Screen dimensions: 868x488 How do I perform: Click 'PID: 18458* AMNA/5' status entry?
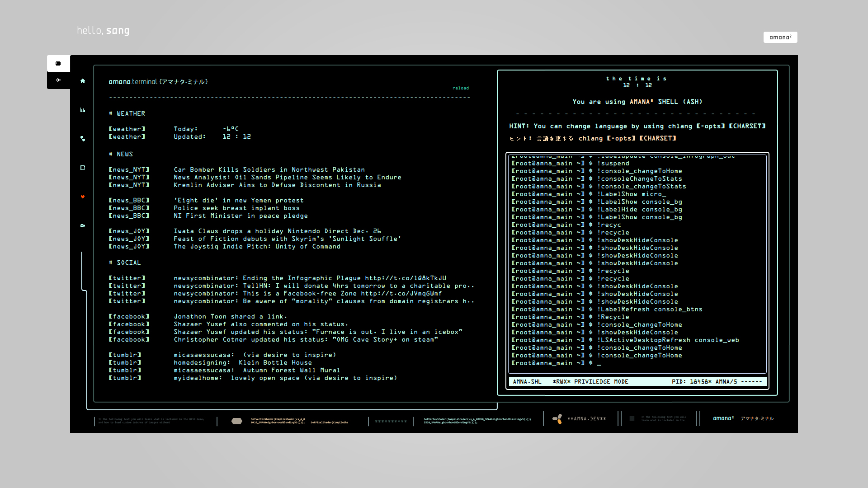[x=704, y=382]
